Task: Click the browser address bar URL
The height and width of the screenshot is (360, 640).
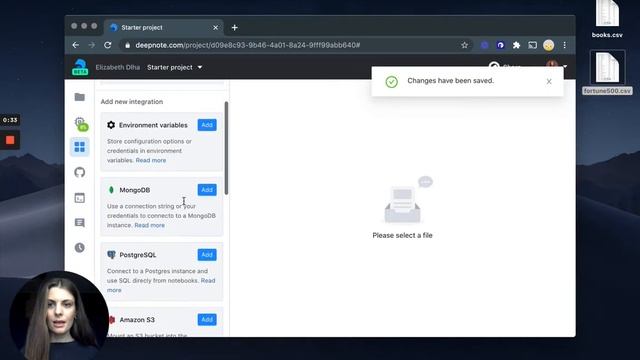Action: [248, 45]
